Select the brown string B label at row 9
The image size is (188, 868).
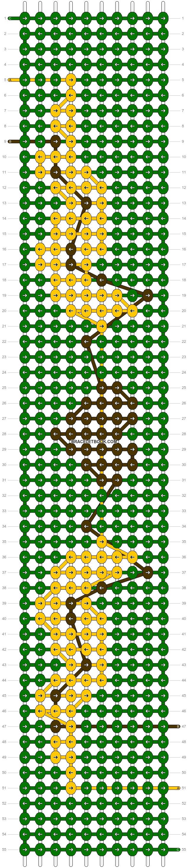tap(10, 142)
